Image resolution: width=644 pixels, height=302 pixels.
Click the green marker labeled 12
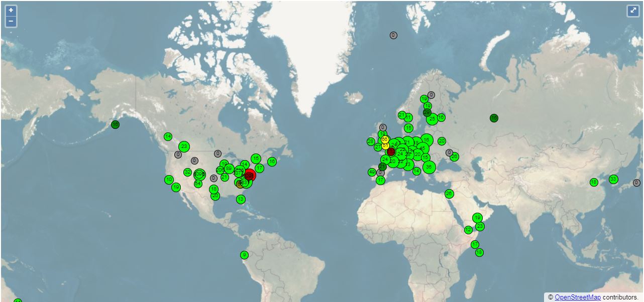click(x=468, y=230)
